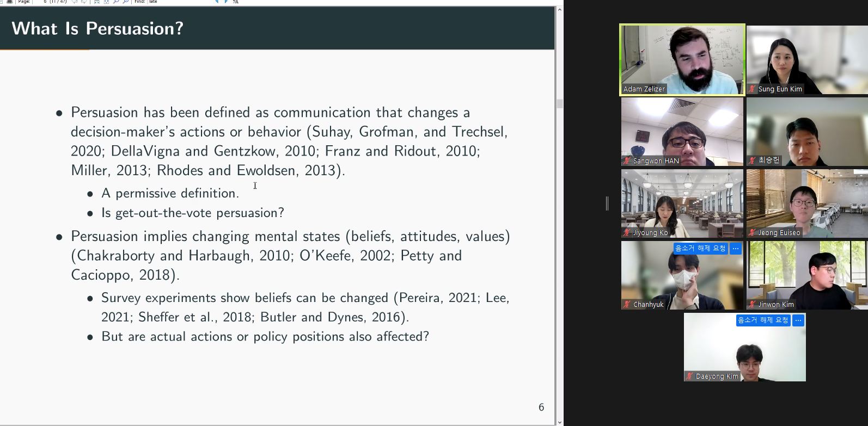Select Adam Zelizer's highlighted video thumbnail
868x426 pixels.
[682, 60]
